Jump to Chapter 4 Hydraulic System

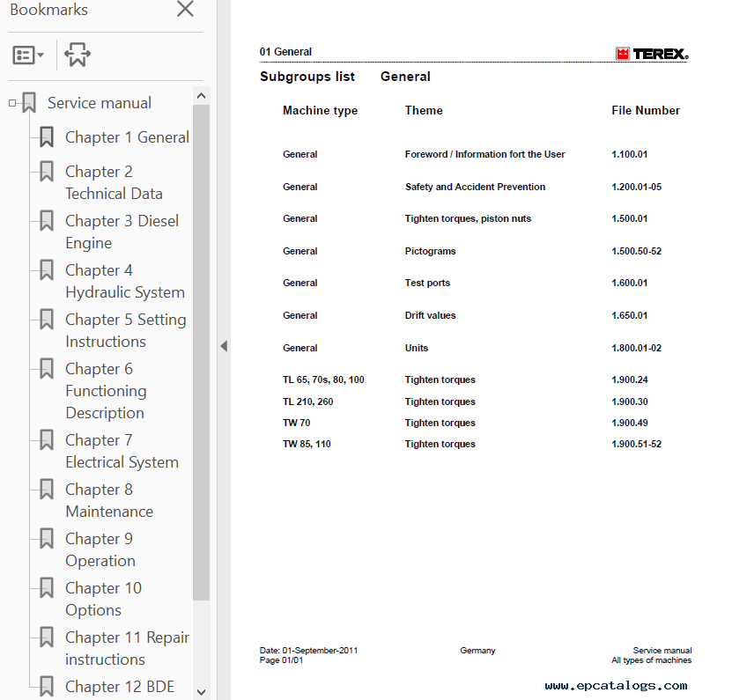coord(125,281)
